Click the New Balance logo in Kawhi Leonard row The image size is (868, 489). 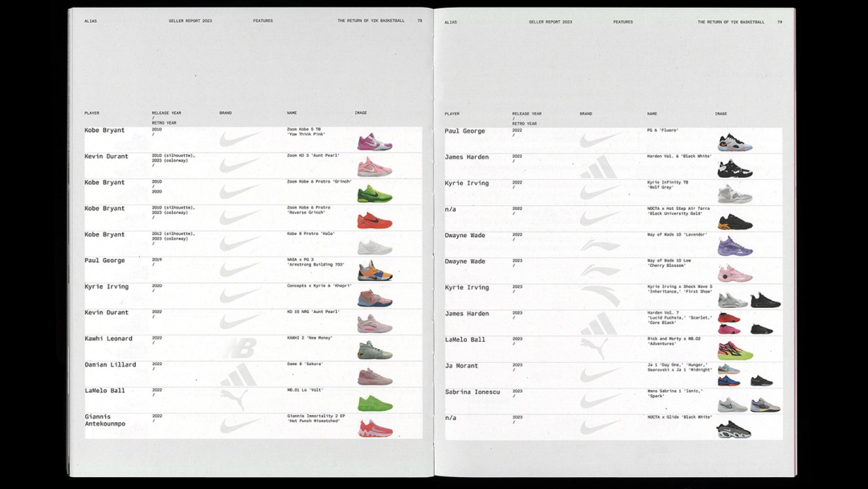[240, 347]
